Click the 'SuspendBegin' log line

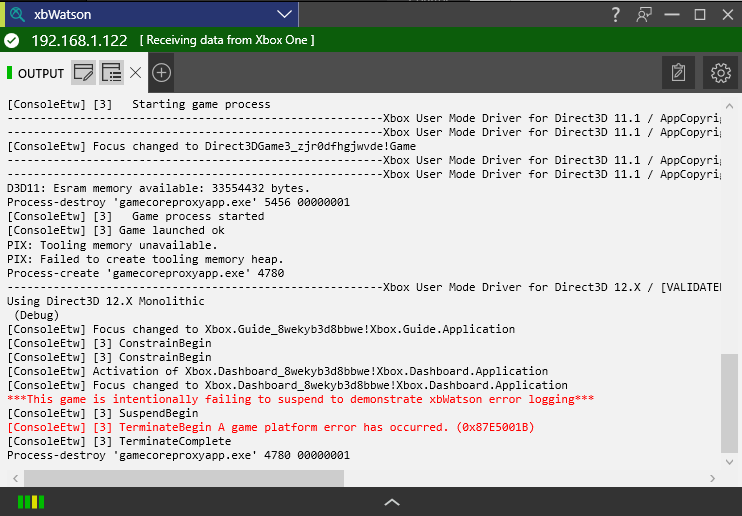coord(103,413)
